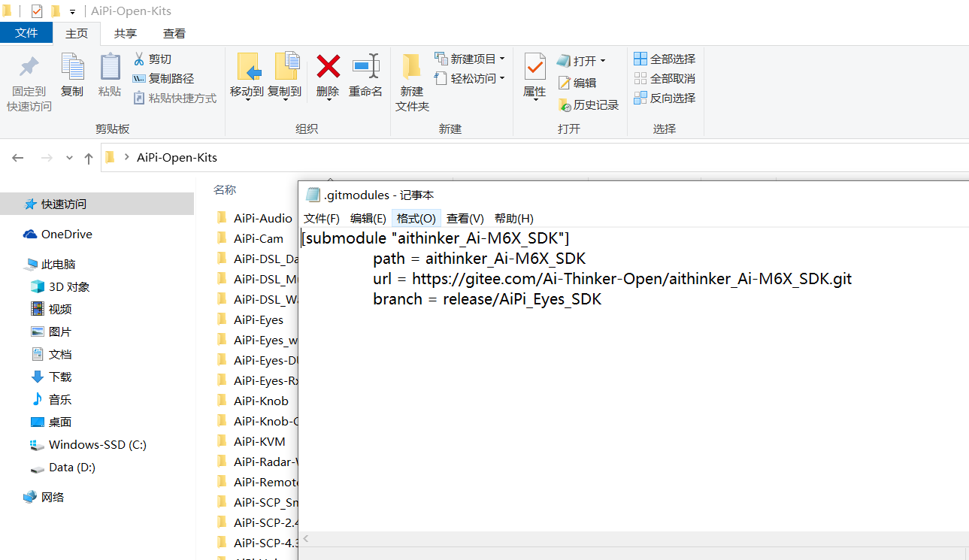This screenshot has height=560, width=969.
Task: Click Copy Path (复制路径)
Action: tap(163, 78)
